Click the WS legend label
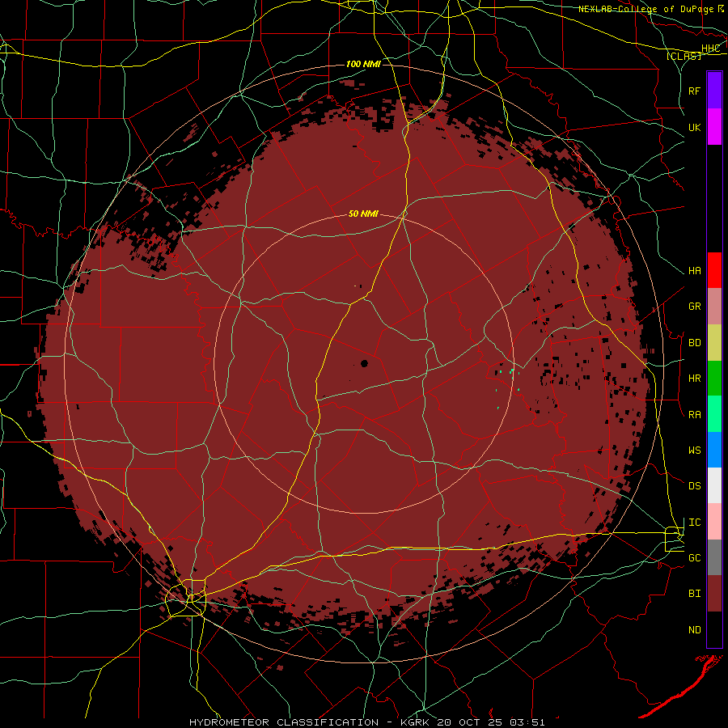 click(x=694, y=451)
